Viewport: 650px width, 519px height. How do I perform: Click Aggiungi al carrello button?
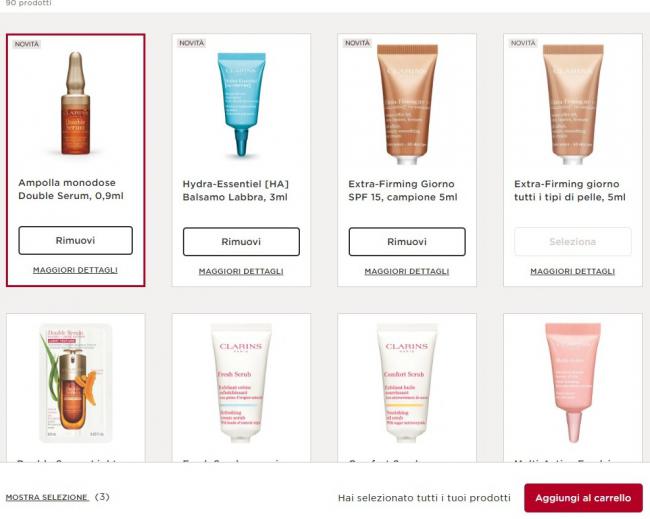pos(583,498)
